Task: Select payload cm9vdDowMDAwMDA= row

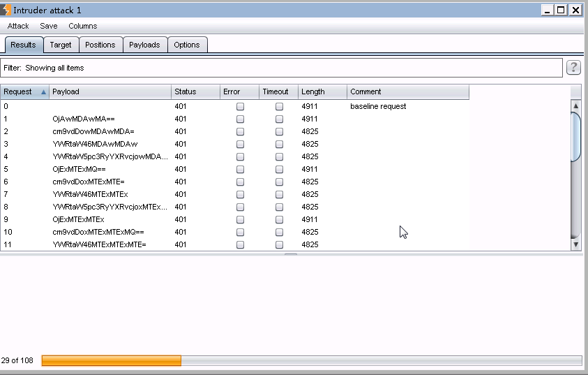Action: 235,131
